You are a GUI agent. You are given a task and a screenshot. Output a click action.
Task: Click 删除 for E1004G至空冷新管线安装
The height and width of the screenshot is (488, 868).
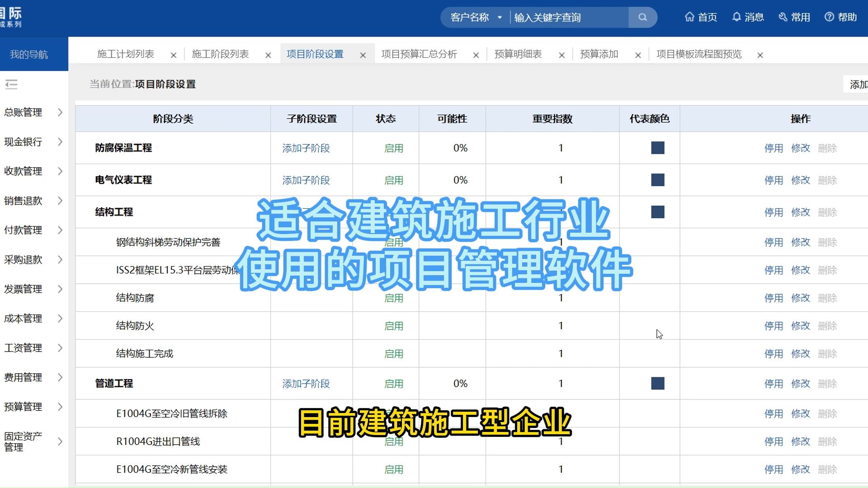pyautogui.click(x=828, y=469)
